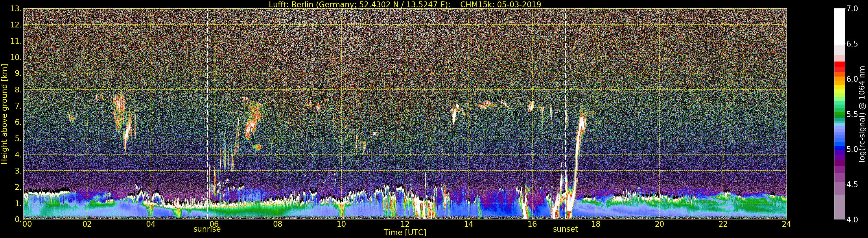Click the '20' time axis tick label

tap(659, 224)
